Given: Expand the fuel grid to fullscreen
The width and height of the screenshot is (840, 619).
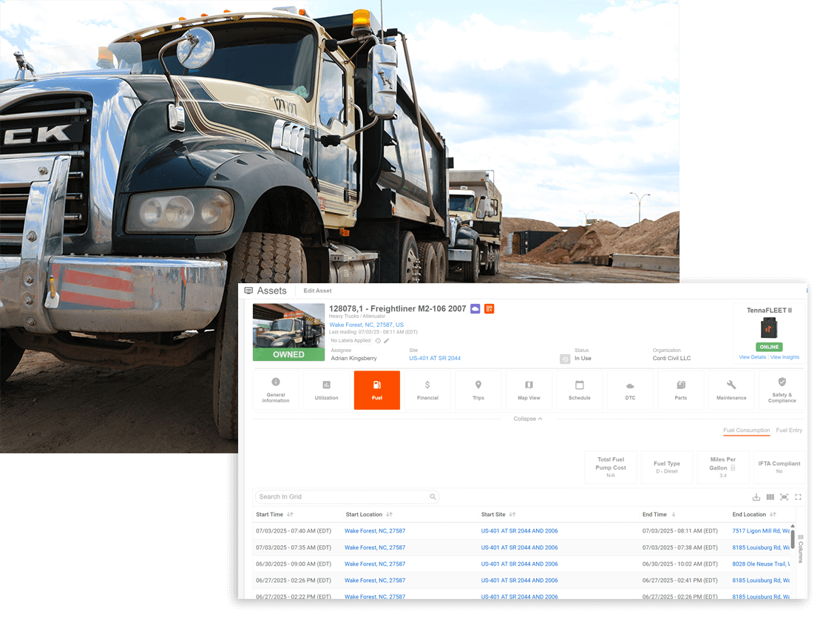Looking at the screenshot, I should click(x=798, y=497).
